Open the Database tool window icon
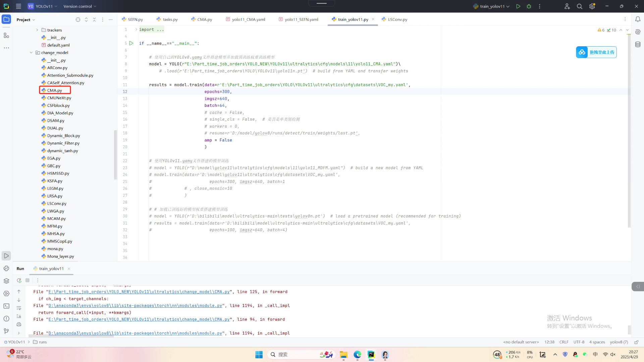The height and width of the screenshot is (362, 644). click(638, 45)
